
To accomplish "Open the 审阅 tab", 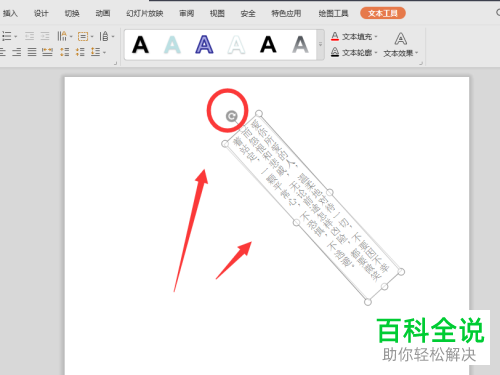I will pos(187,13).
